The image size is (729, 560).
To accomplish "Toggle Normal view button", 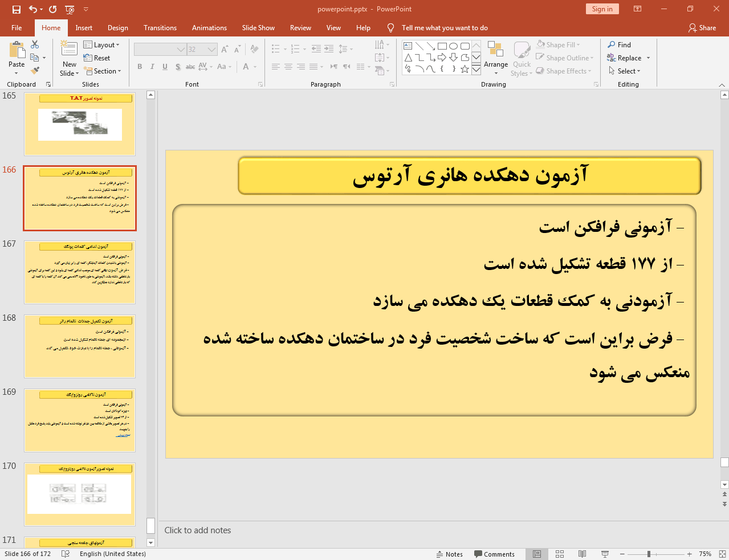I will [537, 554].
